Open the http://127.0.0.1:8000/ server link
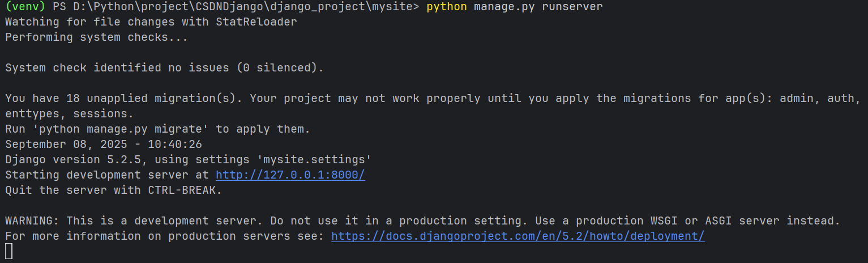 coord(290,175)
